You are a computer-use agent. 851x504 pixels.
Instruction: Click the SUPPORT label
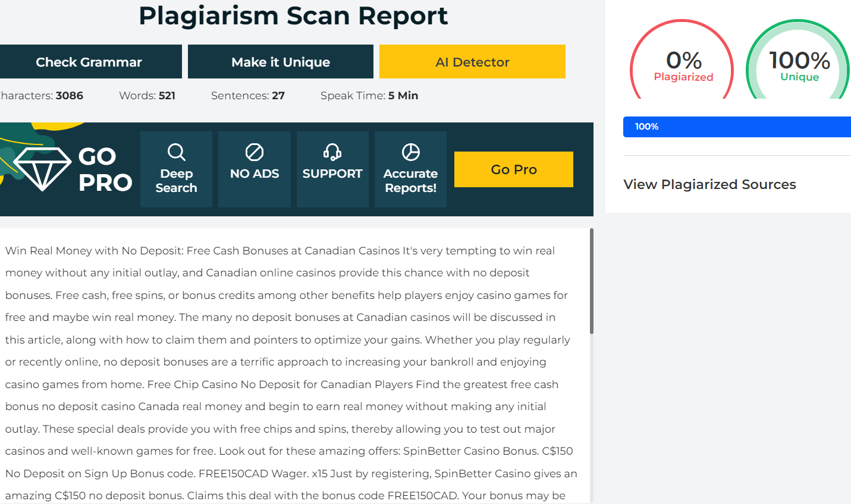332,174
